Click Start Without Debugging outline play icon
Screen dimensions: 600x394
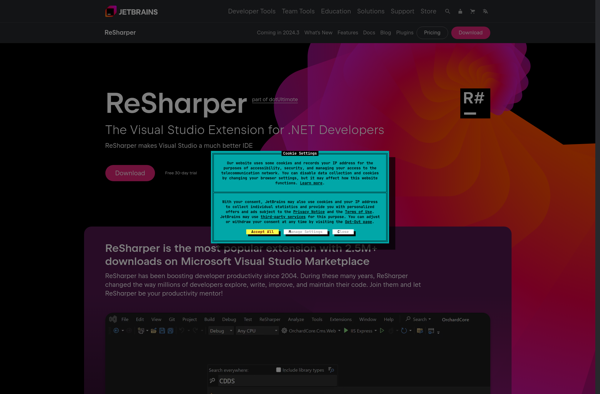tap(382, 331)
